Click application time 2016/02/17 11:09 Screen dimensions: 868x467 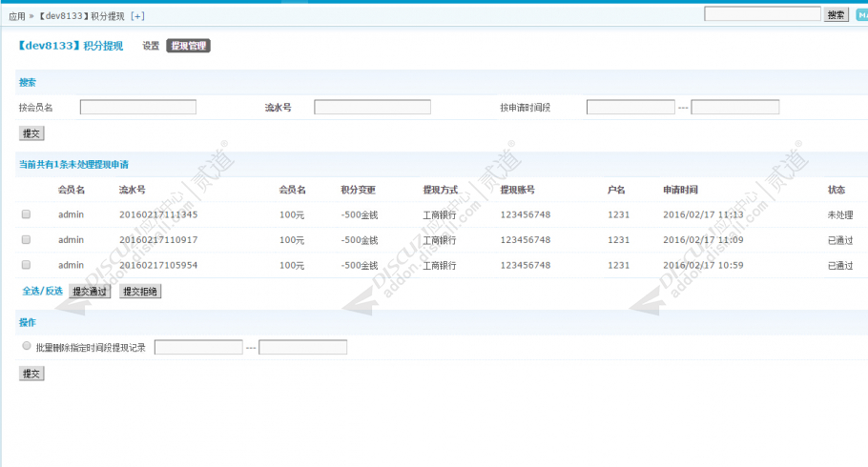[703, 240]
